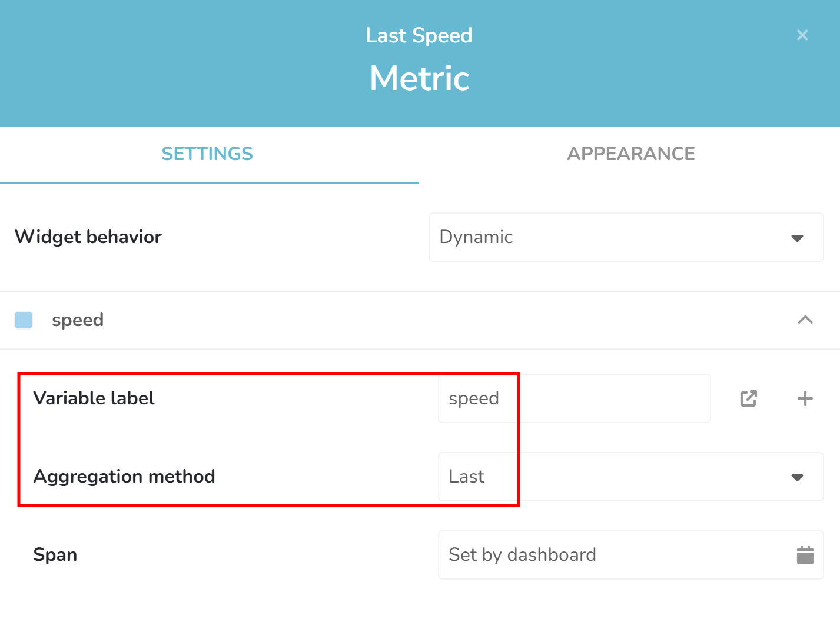Open the APPEARANCE tab
The height and width of the screenshot is (622, 840).
pos(630,154)
